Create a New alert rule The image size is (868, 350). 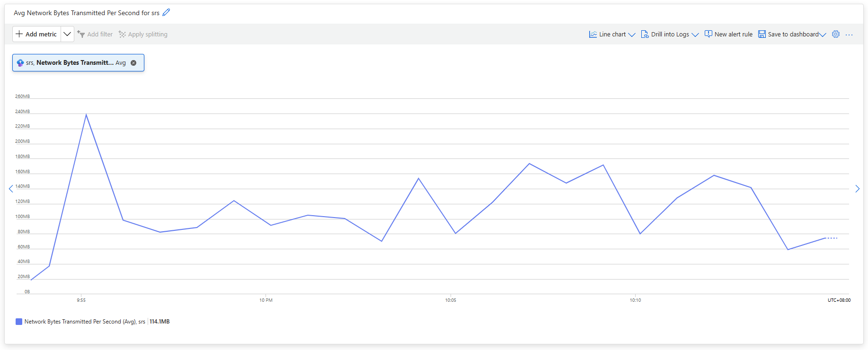pyautogui.click(x=728, y=34)
